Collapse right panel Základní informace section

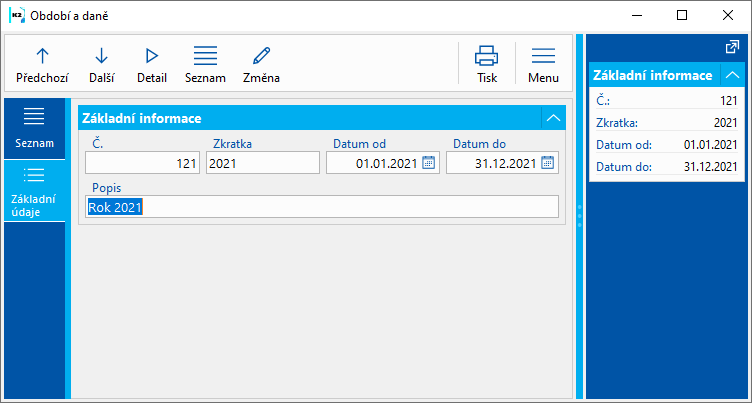pos(733,75)
